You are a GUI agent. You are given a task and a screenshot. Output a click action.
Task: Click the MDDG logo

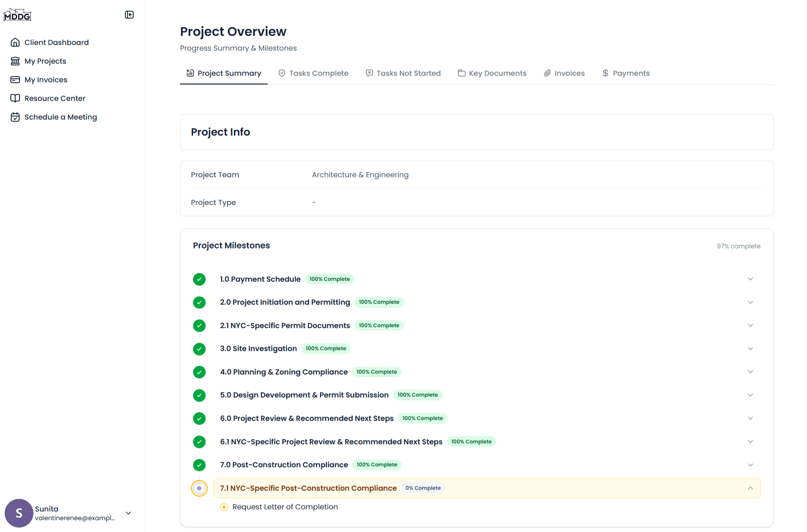coord(17,15)
